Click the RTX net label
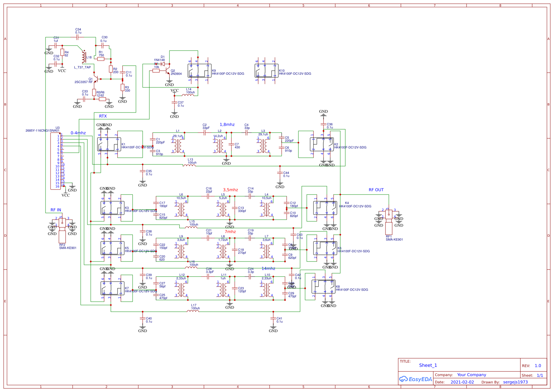Image resolution: width=554 pixels, height=392 pixels. (102, 116)
